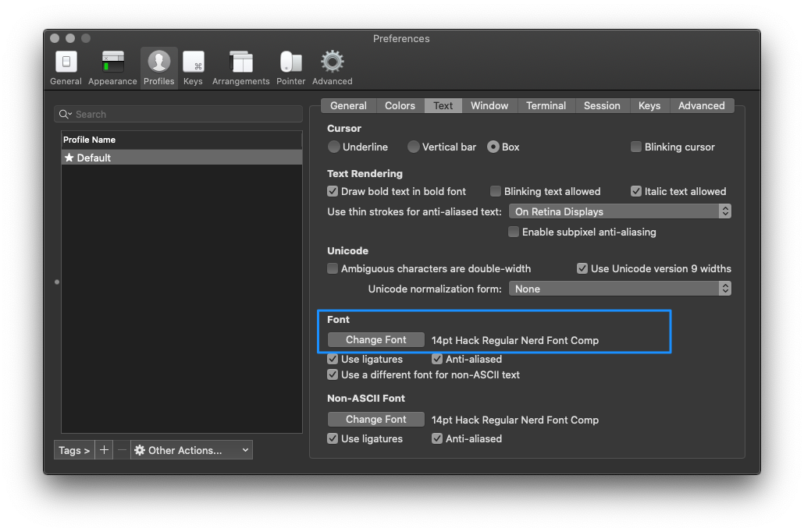Select the Box cursor option
The height and width of the screenshot is (532, 804).
coord(493,147)
